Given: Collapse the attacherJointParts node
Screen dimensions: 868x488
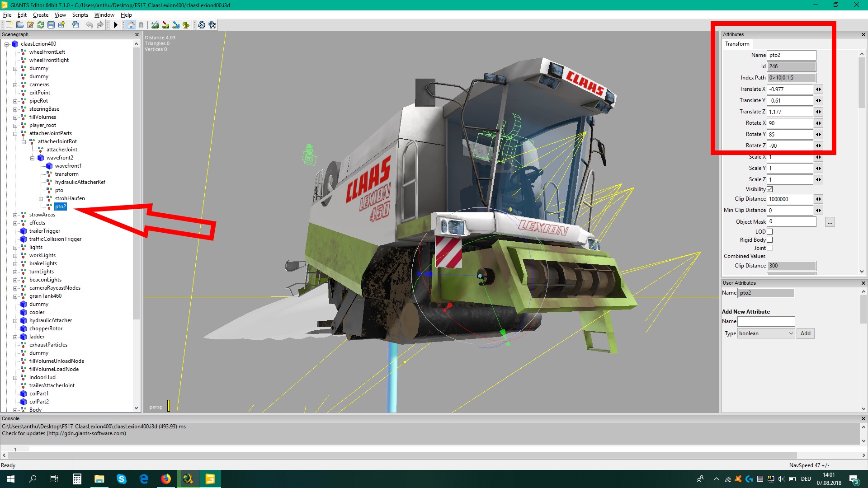Looking at the screenshot, I should tap(15, 134).
